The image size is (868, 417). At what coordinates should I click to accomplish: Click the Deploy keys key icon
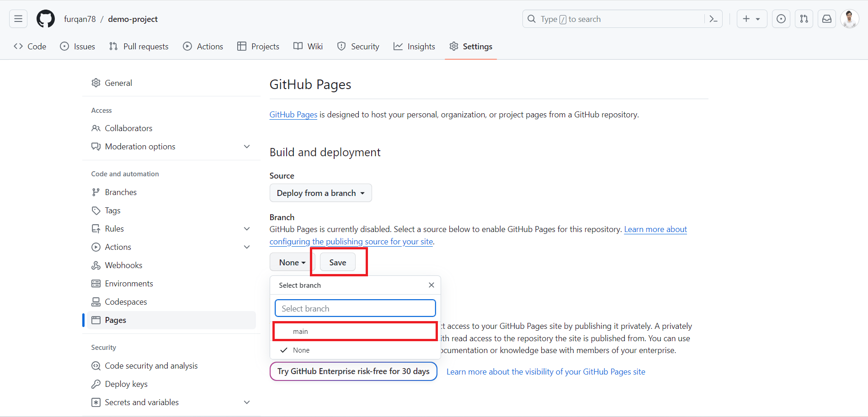[96, 384]
